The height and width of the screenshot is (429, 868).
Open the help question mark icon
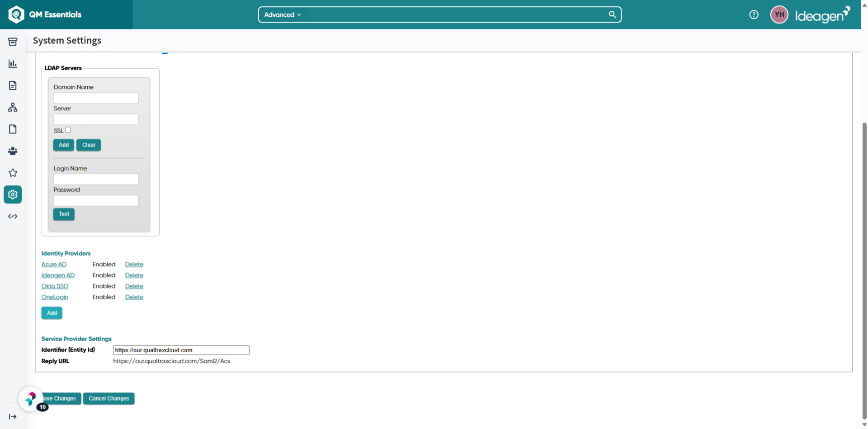pyautogui.click(x=754, y=14)
